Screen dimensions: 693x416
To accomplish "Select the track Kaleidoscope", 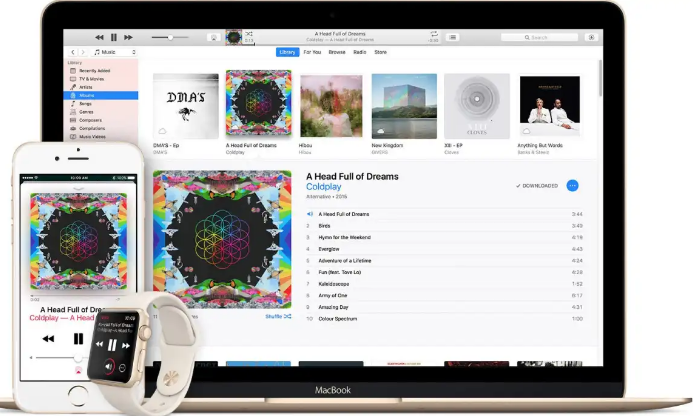I will coord(445,284).
